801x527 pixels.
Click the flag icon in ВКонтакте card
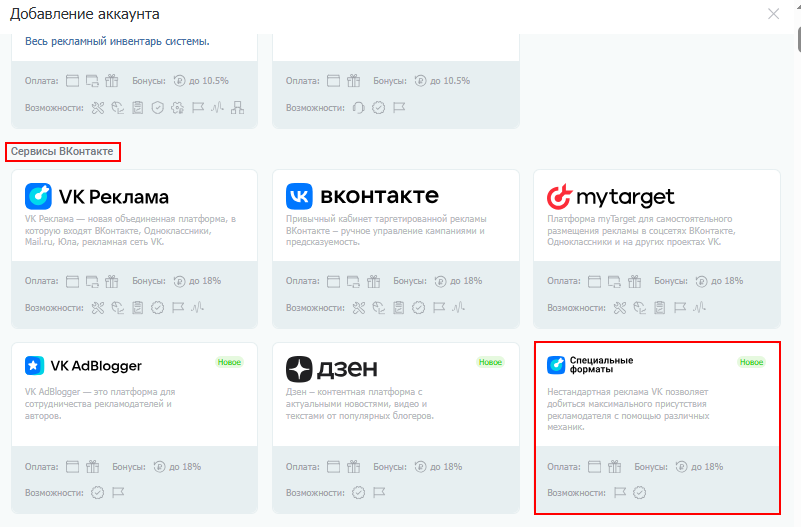[438, 308]
